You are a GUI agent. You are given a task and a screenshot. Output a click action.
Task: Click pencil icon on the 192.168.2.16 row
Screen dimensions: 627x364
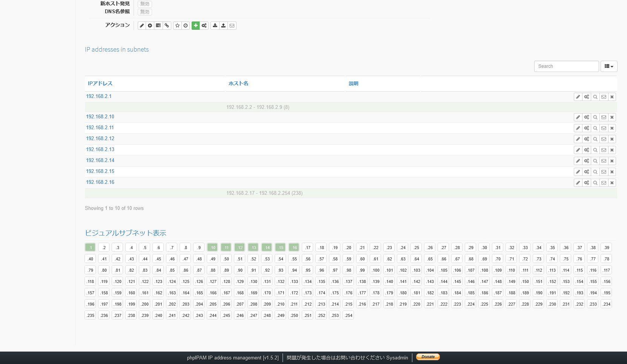click(x=578, y=183)
